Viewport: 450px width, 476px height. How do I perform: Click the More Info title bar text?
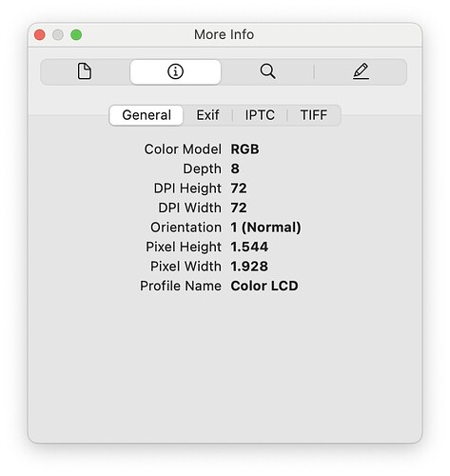224,34
